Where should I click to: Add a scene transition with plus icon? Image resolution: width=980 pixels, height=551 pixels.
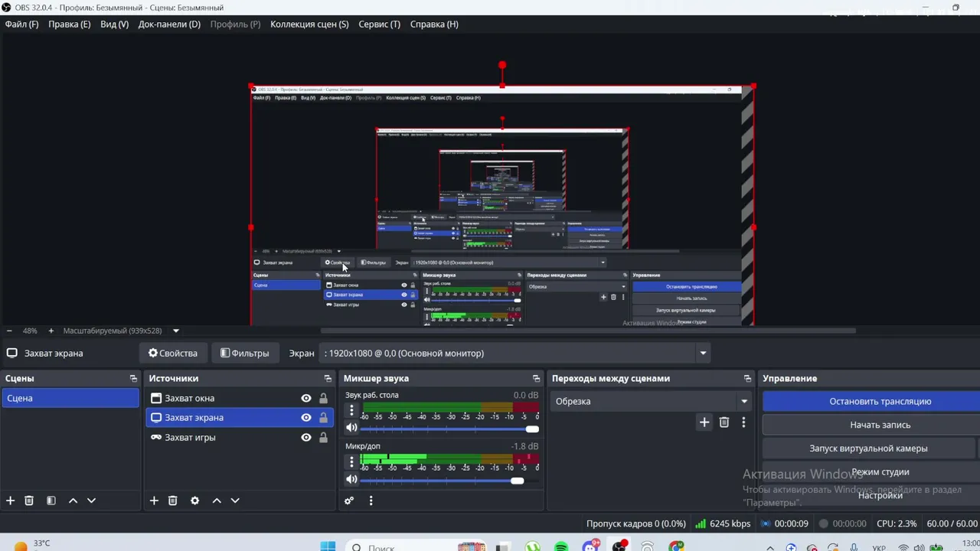click(704, 422)
